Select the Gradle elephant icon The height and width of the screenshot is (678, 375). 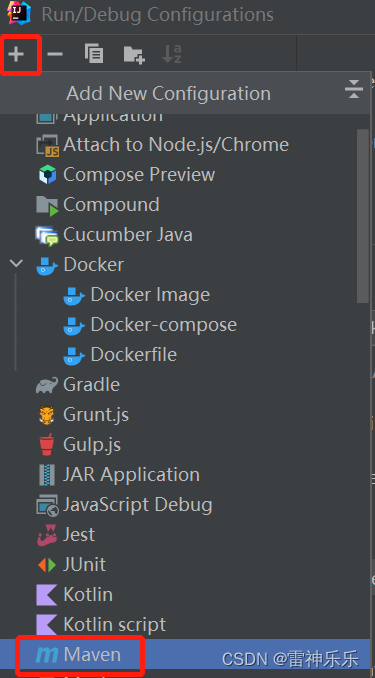pos(47,385)
